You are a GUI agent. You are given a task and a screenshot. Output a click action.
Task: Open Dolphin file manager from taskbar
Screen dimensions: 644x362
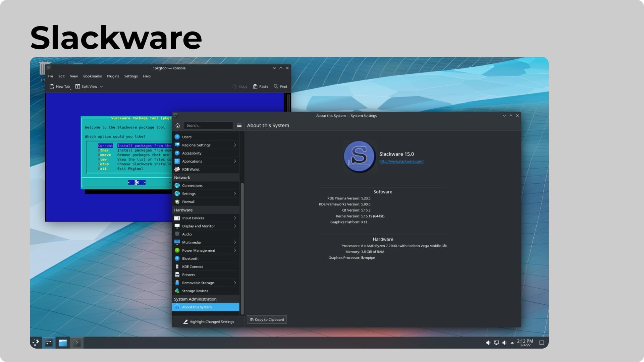(63, 343)
